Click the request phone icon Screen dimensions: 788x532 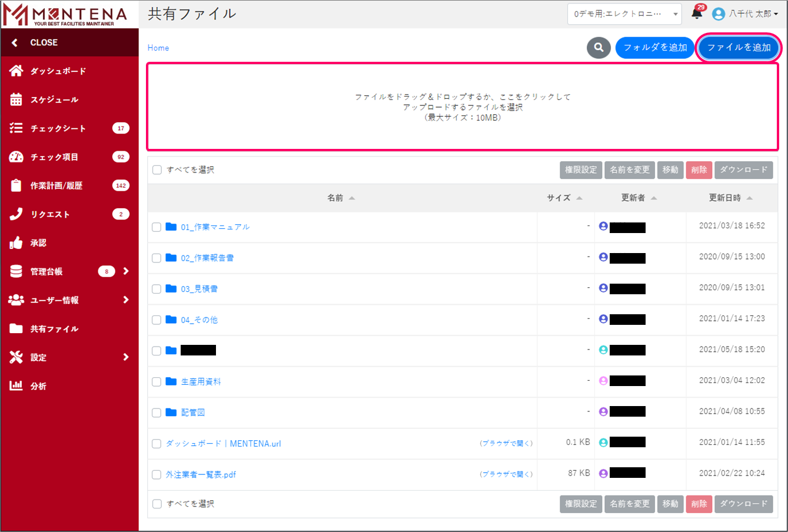point(16,214)
